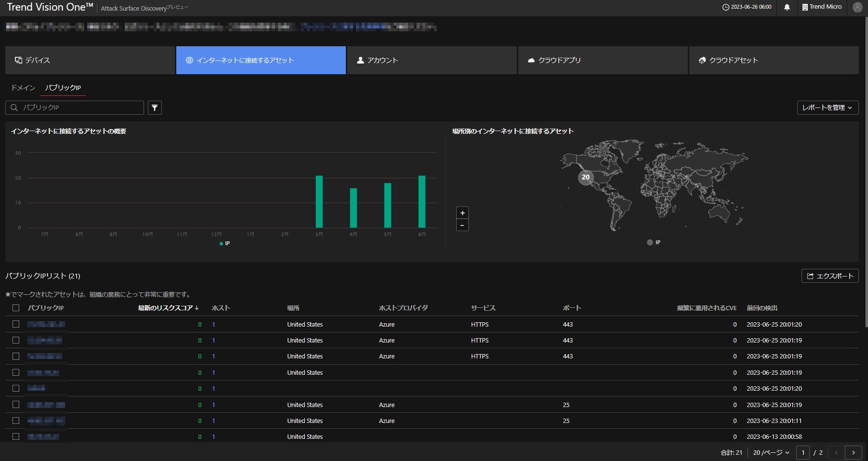Click the June bar in the chart
This screenshot has width=868, height=461.
click(422, 201)
